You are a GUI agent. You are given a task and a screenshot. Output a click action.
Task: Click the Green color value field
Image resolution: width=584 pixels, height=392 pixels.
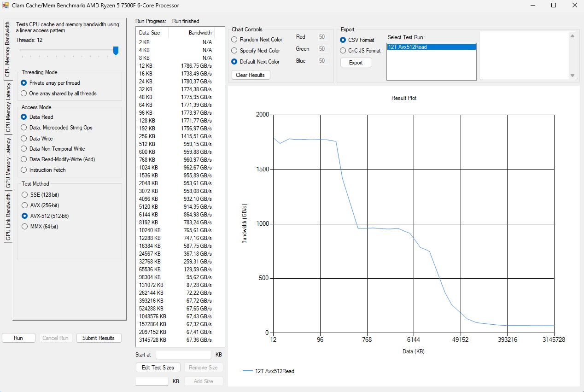coord(322,49)
